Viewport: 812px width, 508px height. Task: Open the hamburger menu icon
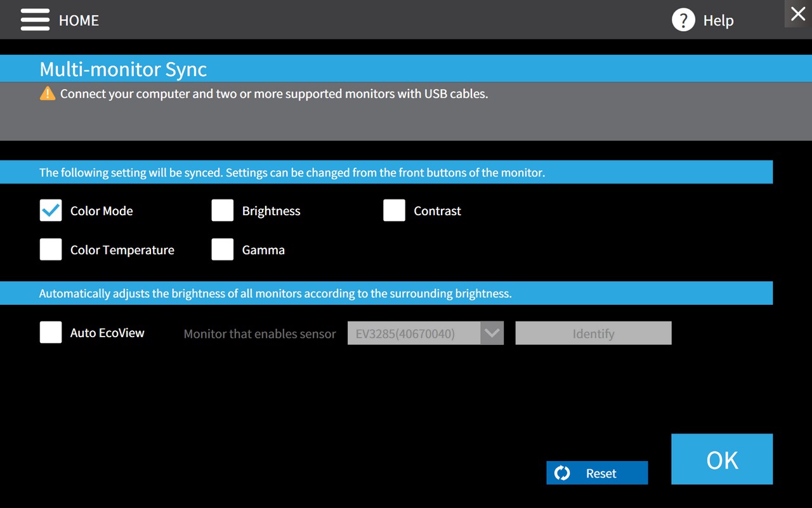[35, 20]
